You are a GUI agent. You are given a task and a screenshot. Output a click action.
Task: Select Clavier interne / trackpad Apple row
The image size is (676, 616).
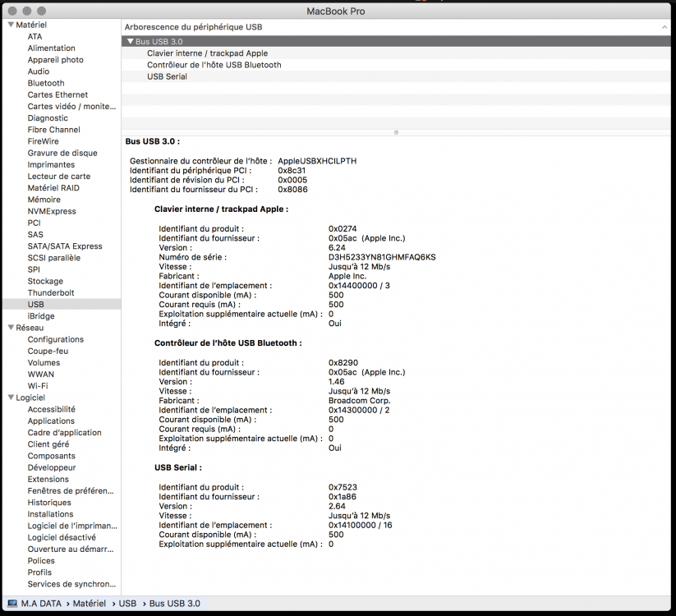click(396, 53)
